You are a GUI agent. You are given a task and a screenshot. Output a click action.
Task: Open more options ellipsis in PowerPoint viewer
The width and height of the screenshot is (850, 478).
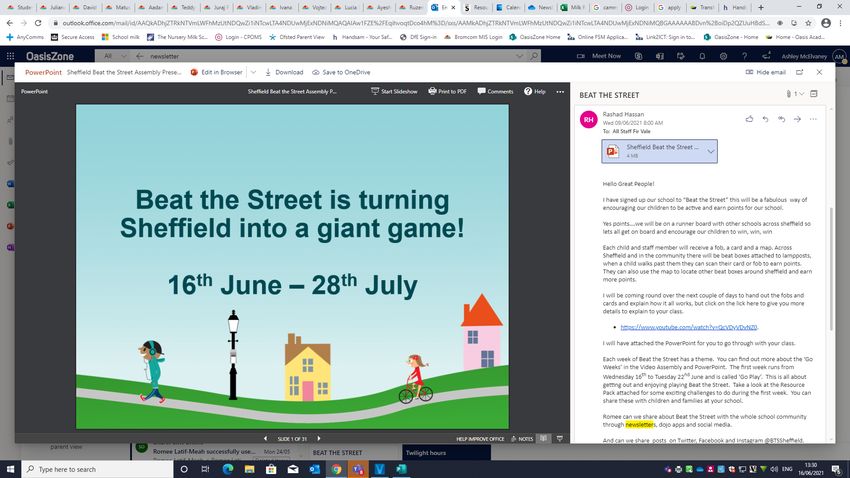click(x=560, y=92)
